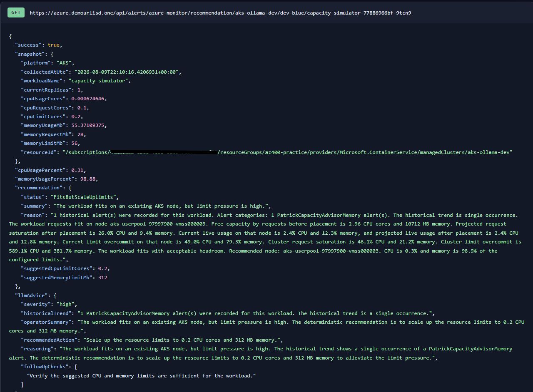Click the "Verify the suggested CPU" follow-up string
Image resolution: width=533 pixels, height=392 pixels.
[x=141, y=376]
